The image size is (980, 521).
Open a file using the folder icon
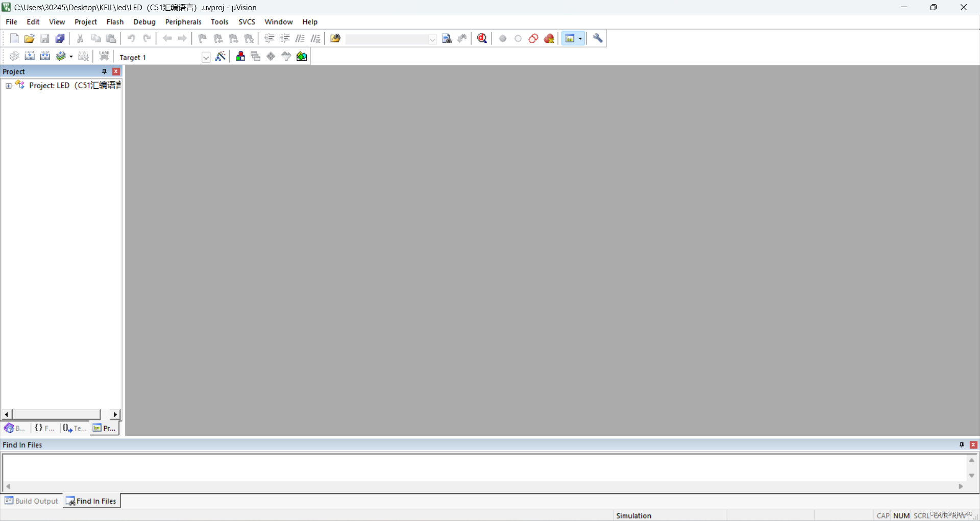[30, 38]
